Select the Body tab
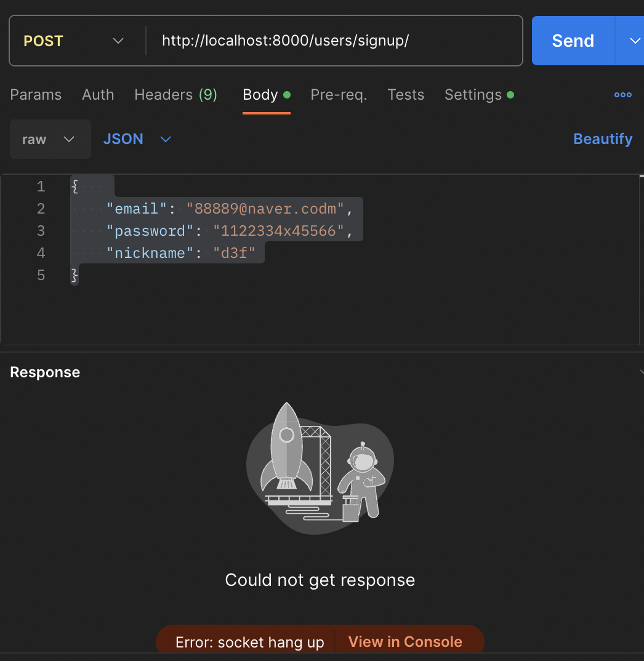 pyautogui.click(x=267, y=95)
